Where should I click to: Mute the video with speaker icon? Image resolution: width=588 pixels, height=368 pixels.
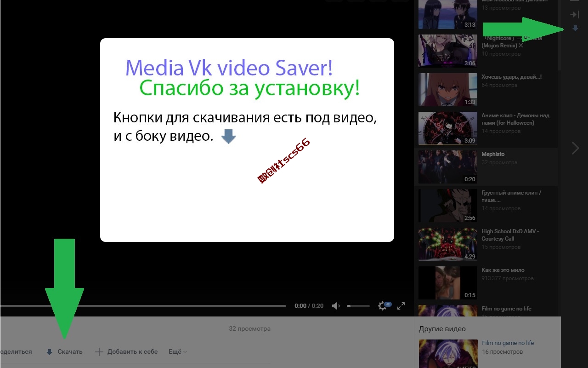[336, 306]
